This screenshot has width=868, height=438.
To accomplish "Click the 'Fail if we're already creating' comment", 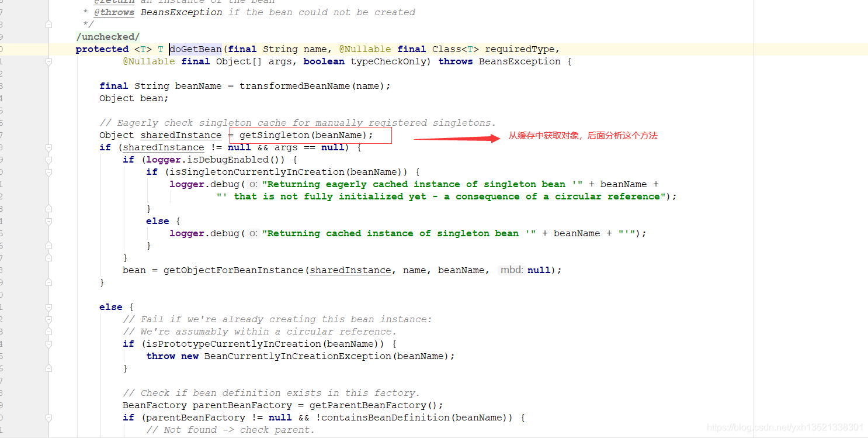I will (277, 319).
